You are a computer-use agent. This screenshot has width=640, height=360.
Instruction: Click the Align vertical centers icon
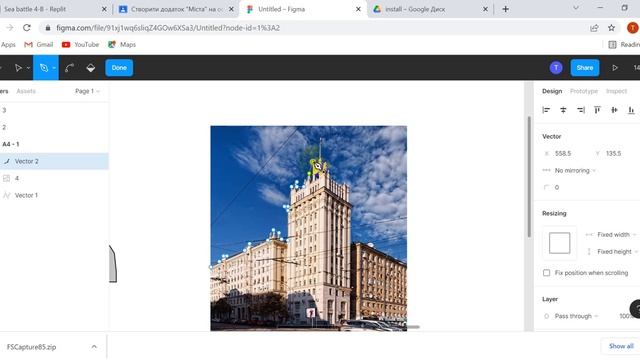(x=614, y=110)
